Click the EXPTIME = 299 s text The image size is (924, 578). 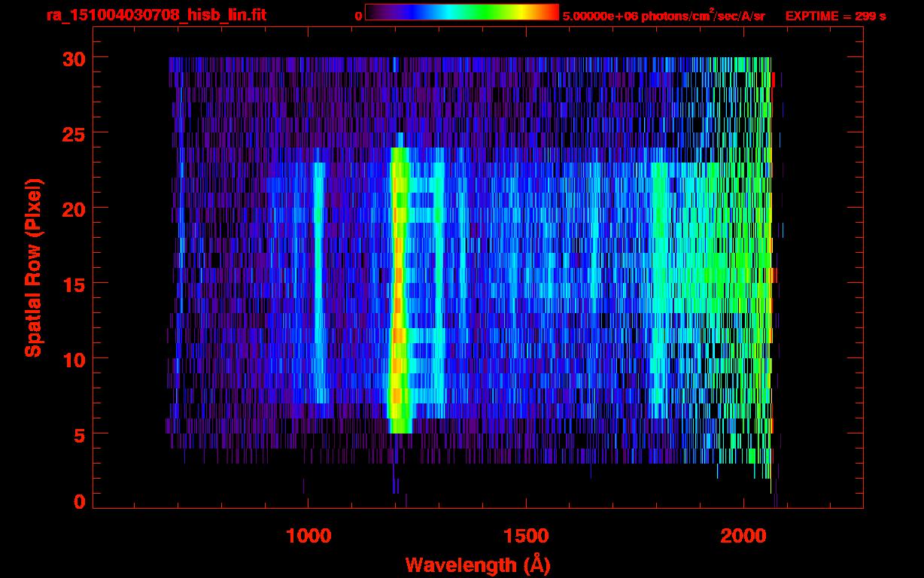[835, 16]
